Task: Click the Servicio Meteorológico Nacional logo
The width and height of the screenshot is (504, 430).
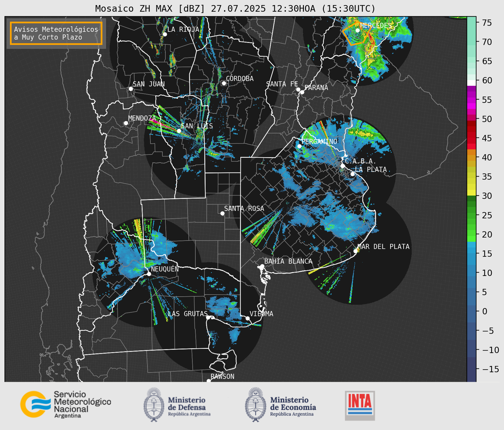Action: click(65, 404)
